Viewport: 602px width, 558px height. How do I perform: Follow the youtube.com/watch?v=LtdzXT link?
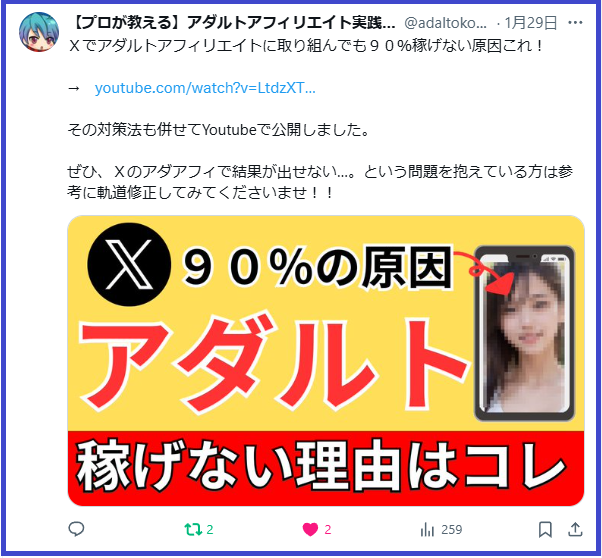[x=205, y=88]
